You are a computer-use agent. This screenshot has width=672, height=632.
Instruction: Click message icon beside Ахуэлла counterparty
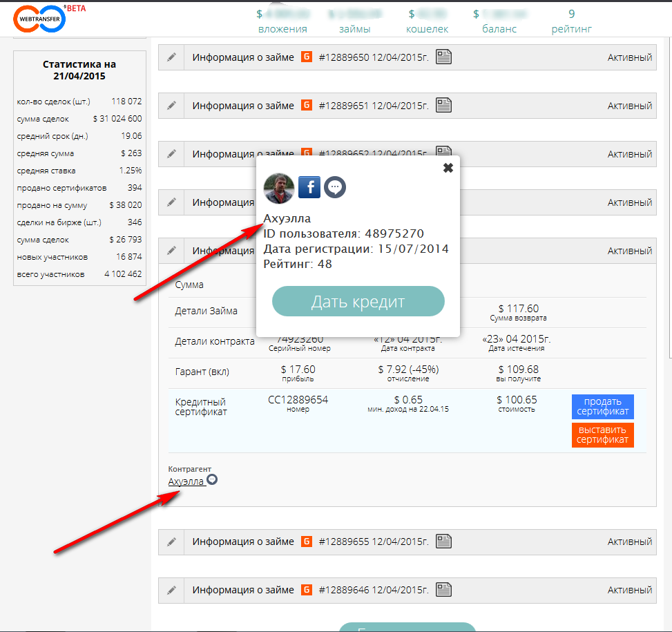tap(212, 479)
